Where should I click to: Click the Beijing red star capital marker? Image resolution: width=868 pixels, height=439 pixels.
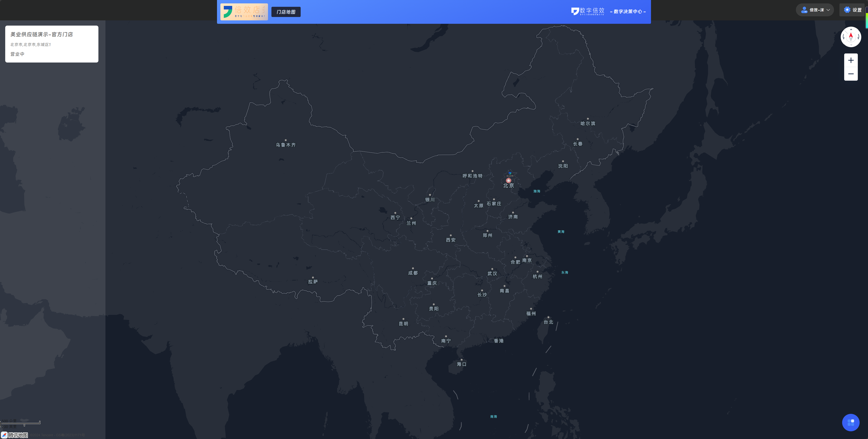tap(508, 181)
